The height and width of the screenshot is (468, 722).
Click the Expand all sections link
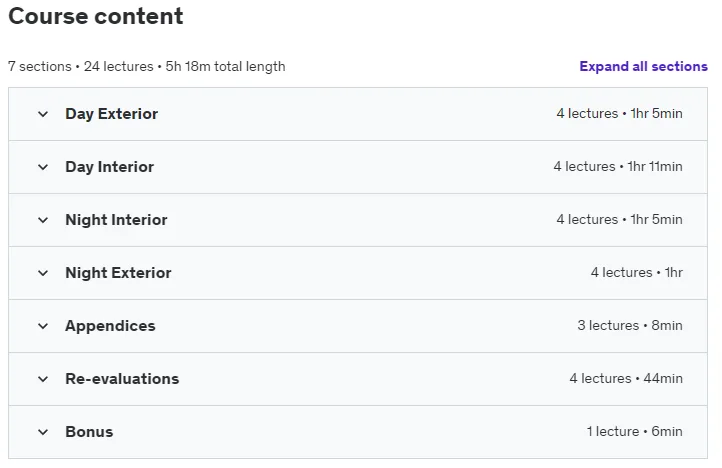point(643,66)
